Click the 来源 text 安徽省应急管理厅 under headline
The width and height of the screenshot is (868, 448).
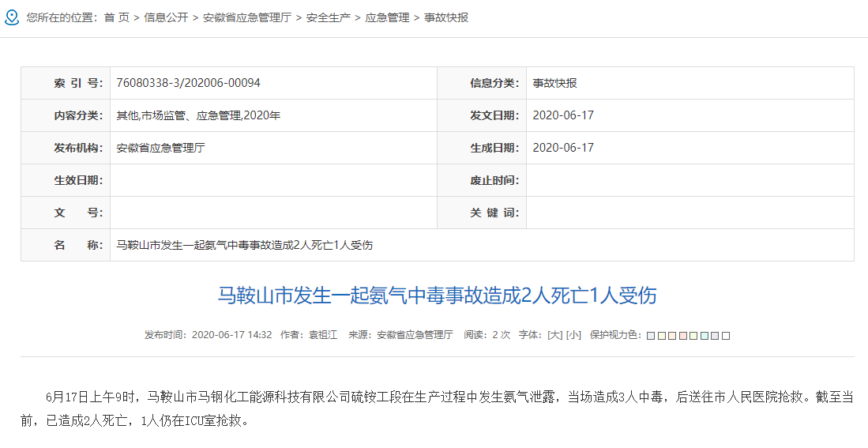(415, 335)
